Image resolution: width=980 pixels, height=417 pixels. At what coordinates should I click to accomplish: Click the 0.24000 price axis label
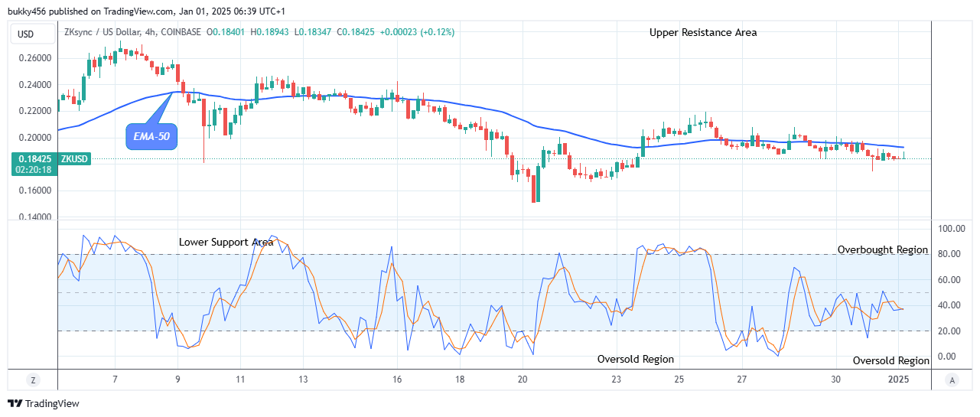point(34,85)
